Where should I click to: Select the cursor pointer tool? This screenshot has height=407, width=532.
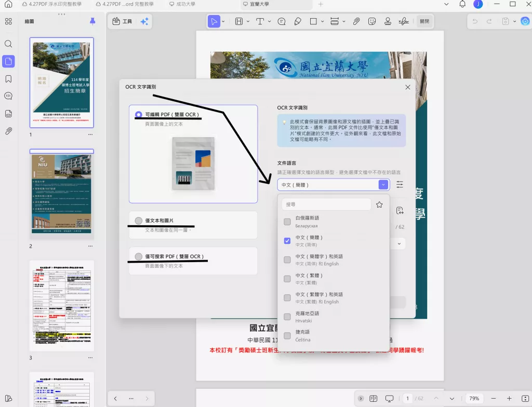tap(214, 21)
